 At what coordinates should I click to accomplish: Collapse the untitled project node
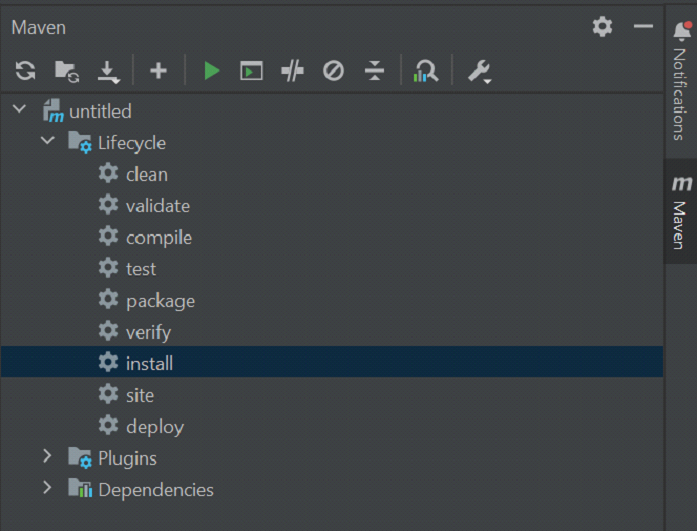[20, 110]
